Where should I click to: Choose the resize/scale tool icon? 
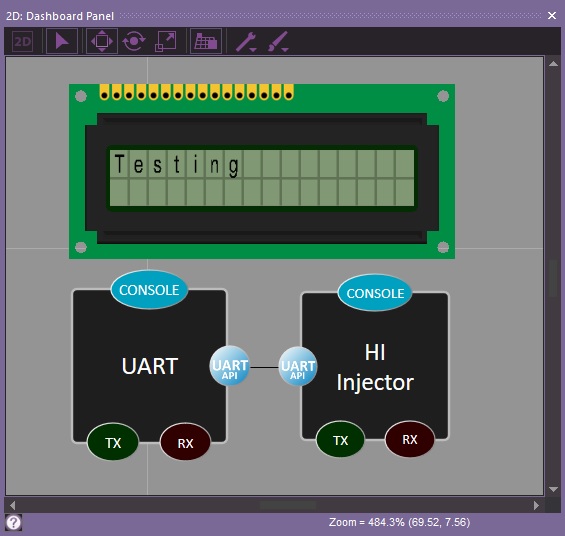point(165,42)
